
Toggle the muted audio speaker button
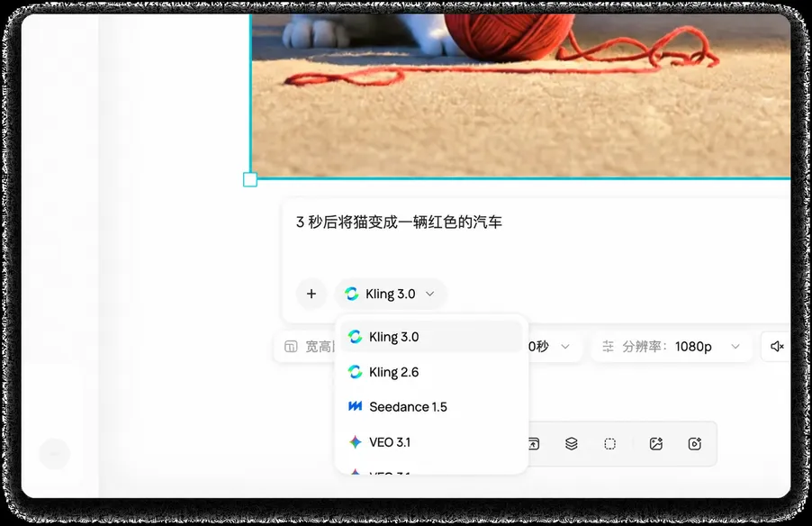tap(776, 346)
